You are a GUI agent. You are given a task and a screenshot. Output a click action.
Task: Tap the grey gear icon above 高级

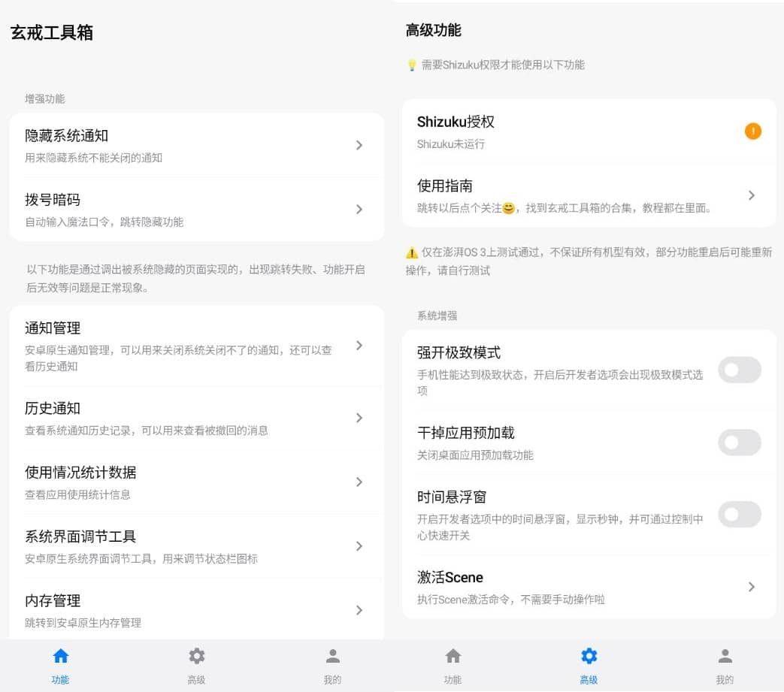point(196,656)
